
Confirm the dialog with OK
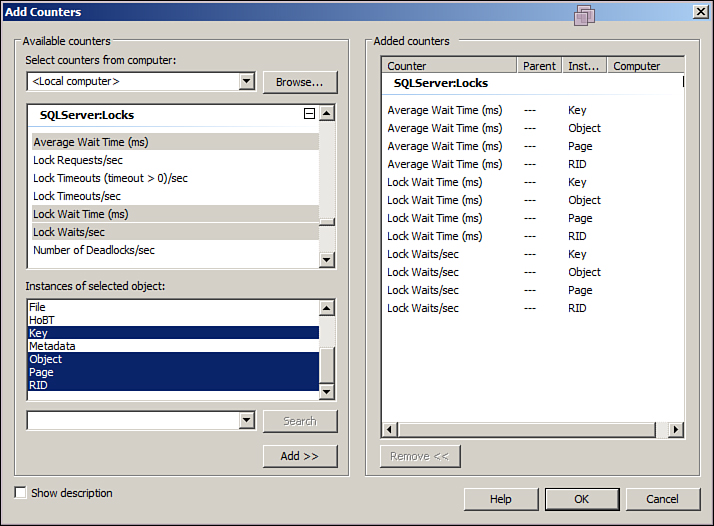[x=581, y=499]
